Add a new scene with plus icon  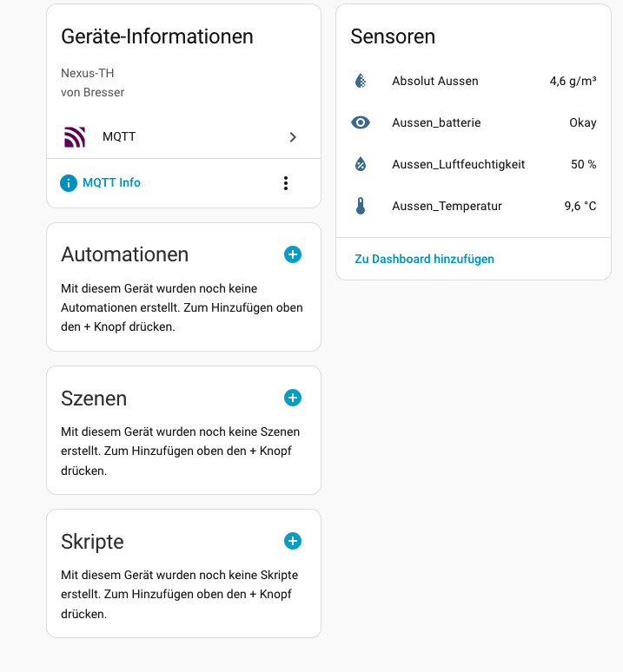pos(293,398)
